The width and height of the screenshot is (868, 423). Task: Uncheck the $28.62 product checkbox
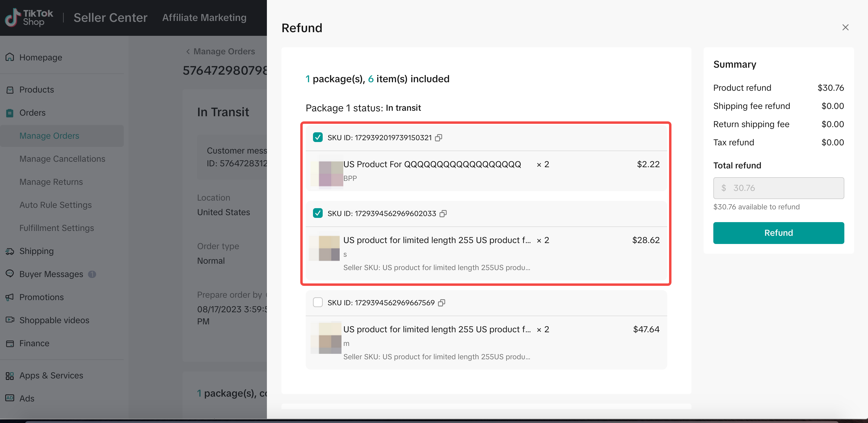coord(318,213)
